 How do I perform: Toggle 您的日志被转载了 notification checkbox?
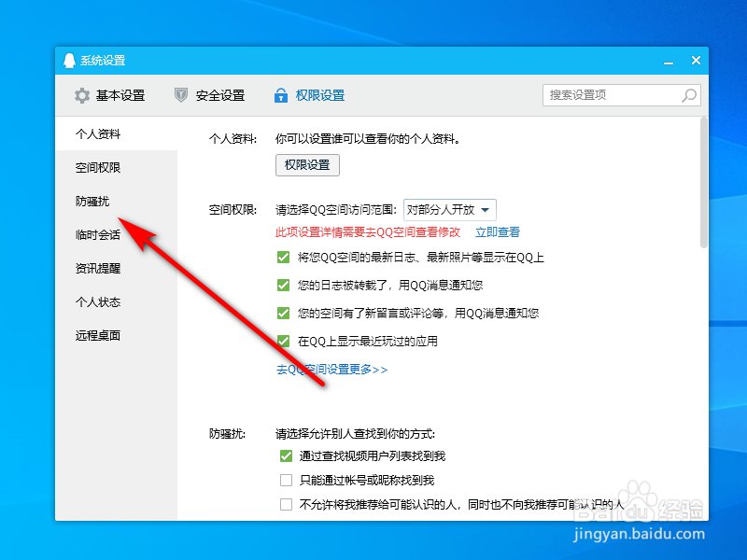[x=284, y=286]
